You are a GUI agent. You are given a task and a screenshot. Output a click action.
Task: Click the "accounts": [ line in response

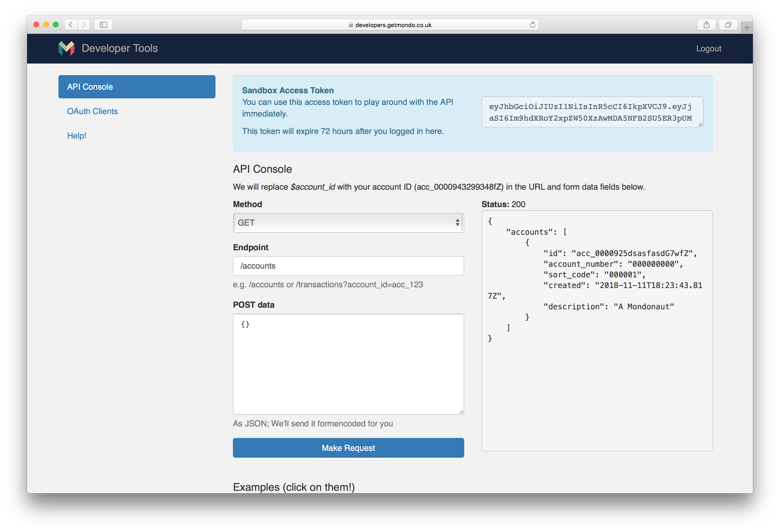(536, 232)
